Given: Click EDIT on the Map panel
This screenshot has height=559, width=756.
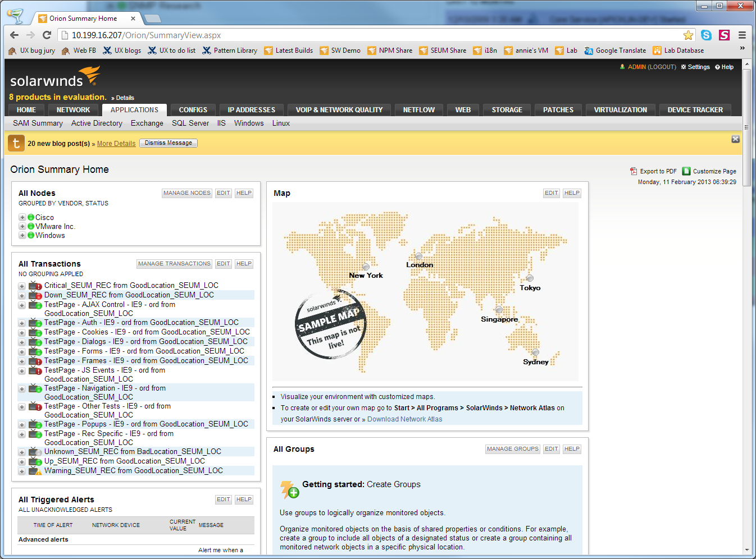Looking at the screenshot, I should point(552,193).
